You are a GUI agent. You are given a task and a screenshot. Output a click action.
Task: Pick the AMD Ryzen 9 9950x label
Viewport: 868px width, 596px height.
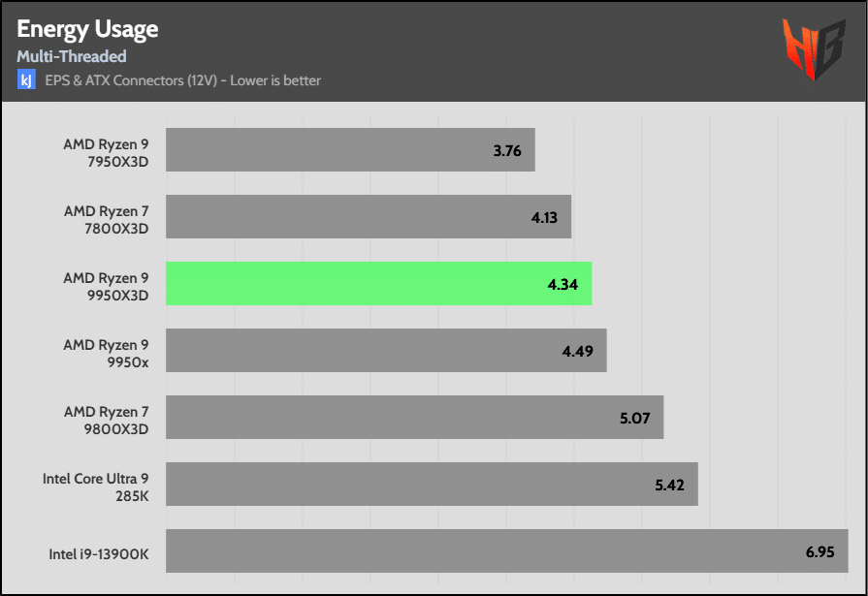pos(107,351)
